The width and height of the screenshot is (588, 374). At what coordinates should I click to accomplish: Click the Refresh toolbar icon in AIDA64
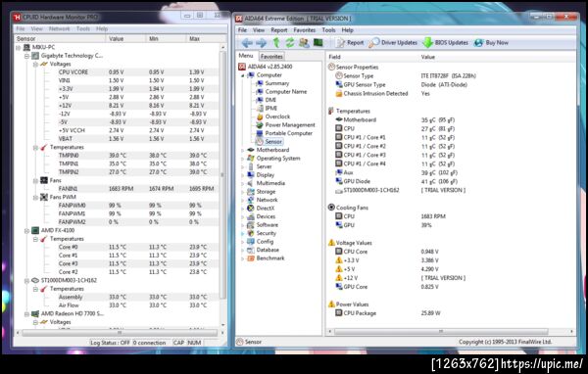point(290,43)
